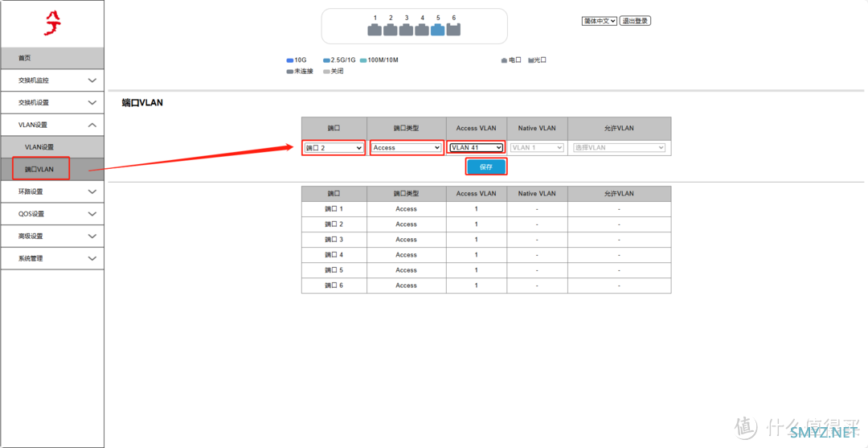Click the 端口 3 table cell
The width and height of the screenshot is (868, 448).
(x=334, y=240)
